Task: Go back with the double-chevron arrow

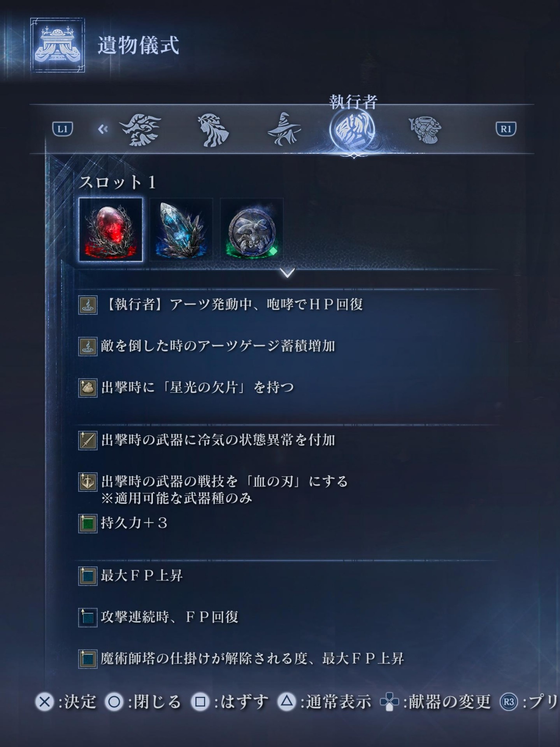Action: [103, 129]
